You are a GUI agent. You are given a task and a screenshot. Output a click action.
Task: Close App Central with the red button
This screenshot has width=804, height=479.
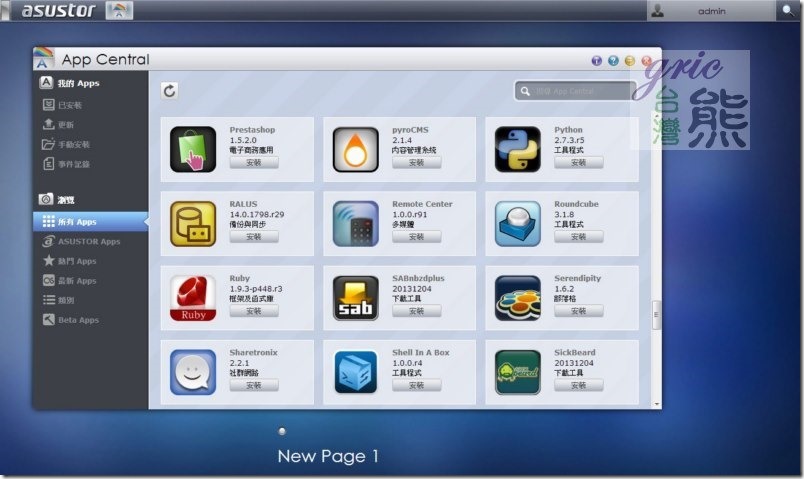tap(646, 61)
